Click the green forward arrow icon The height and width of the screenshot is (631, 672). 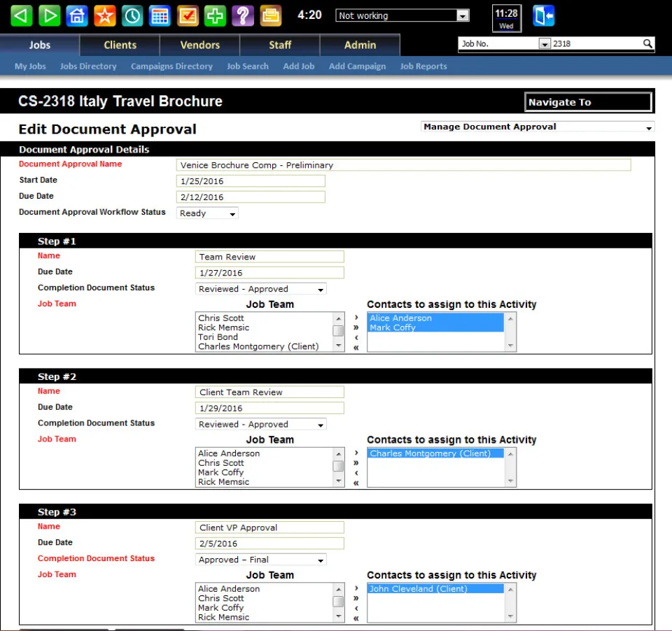pos(49,16)
